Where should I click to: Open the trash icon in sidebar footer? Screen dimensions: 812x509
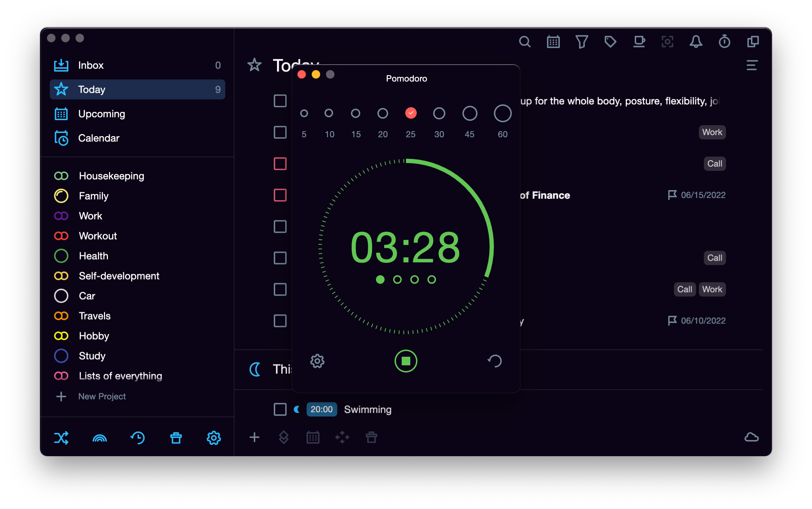tap(176, 438)
